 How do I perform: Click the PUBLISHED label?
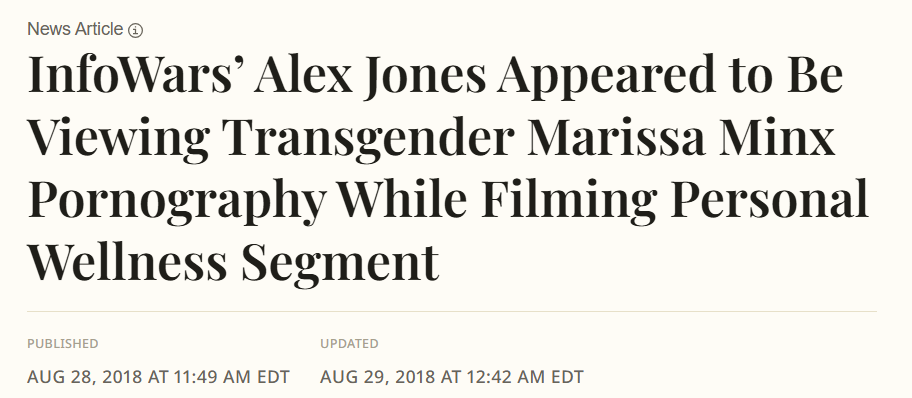[63, 344]
